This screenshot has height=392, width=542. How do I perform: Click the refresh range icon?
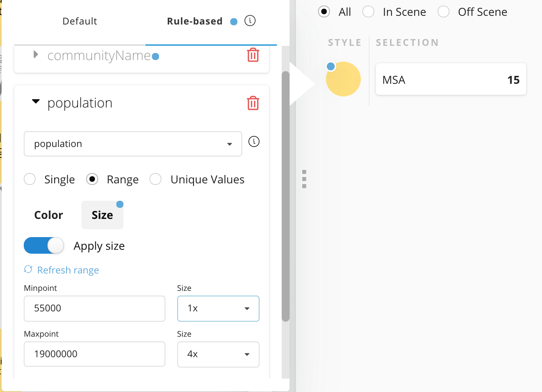click(x=28, y=269)
